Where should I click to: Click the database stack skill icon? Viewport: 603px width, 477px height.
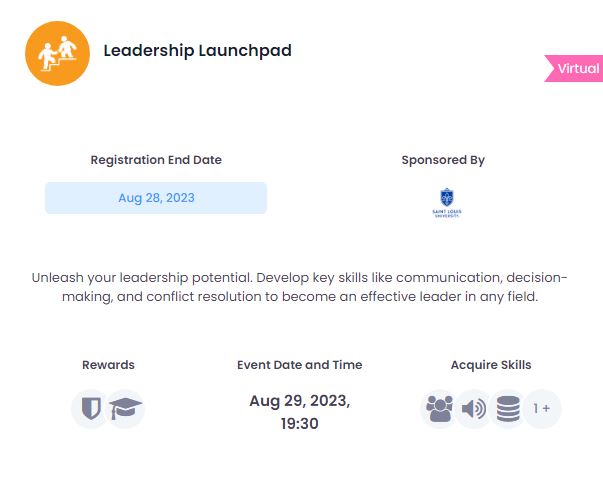508,408
